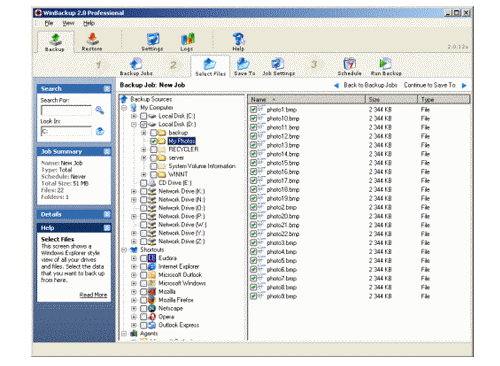Open the Logs toolbar icon
500x366 pixels.
pyautogui.click(x=187, y=39)
